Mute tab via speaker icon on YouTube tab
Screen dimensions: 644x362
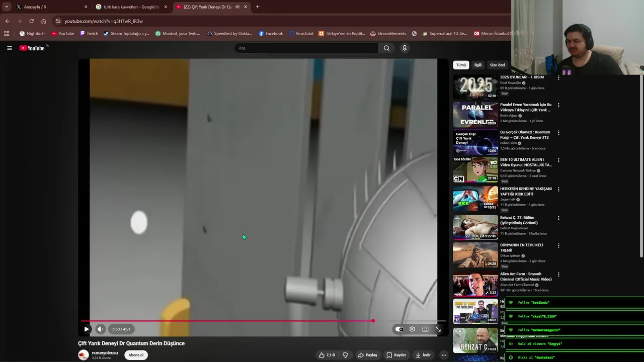pos(237,7)
